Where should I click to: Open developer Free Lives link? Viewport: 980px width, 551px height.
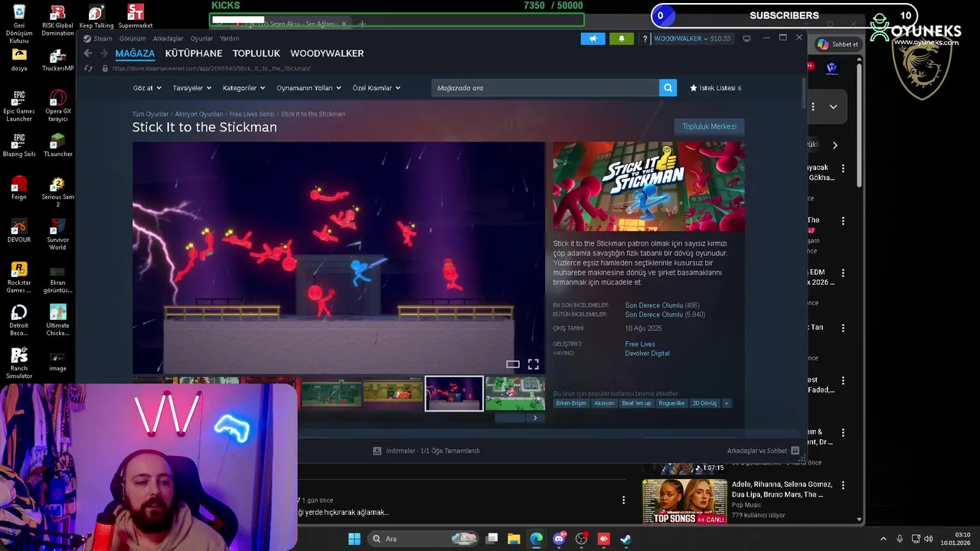point(640,344)
